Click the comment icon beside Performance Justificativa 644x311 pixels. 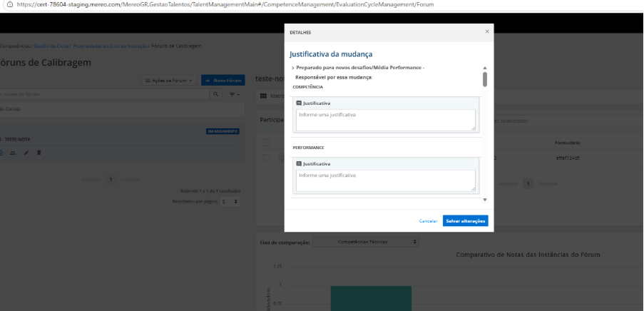[x=299, y=164]
